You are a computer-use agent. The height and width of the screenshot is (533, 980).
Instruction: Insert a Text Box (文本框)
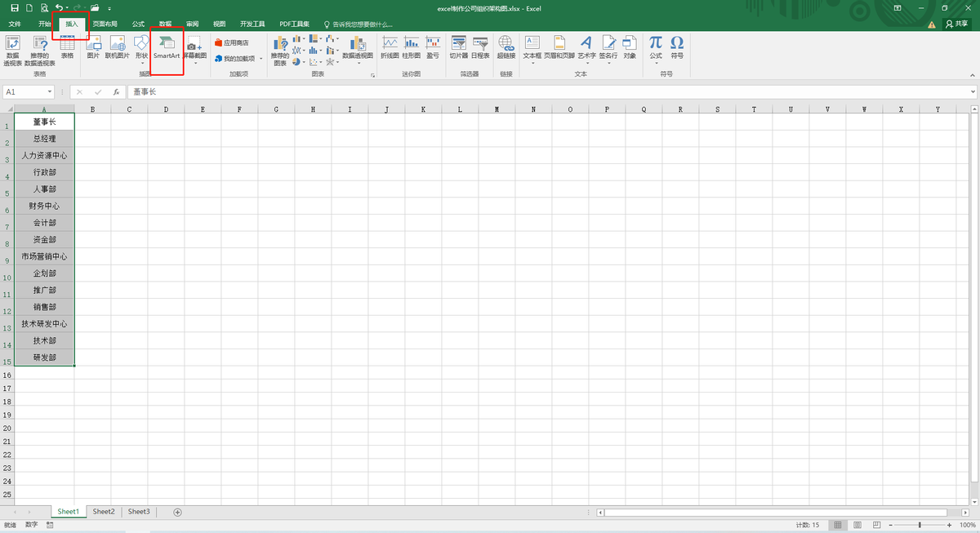click(x=532, y=49)
